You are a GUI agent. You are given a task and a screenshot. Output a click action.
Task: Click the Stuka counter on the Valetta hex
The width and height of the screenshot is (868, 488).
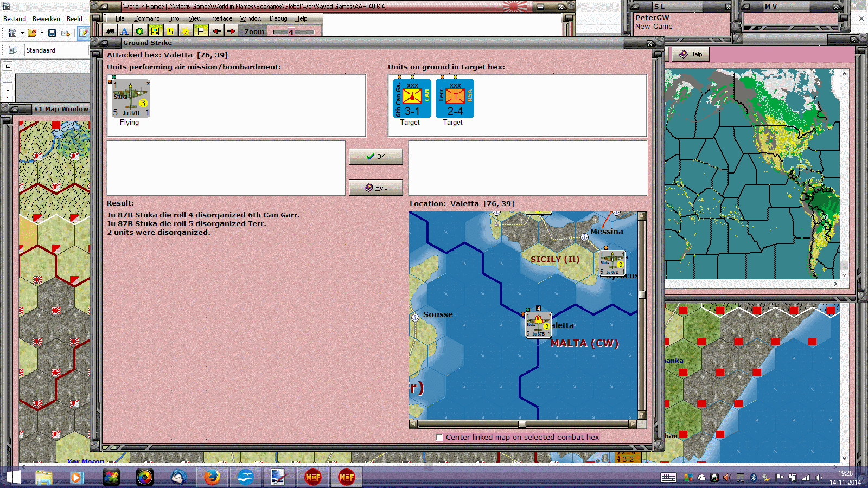pyautogui.click(x=538, y=325)
